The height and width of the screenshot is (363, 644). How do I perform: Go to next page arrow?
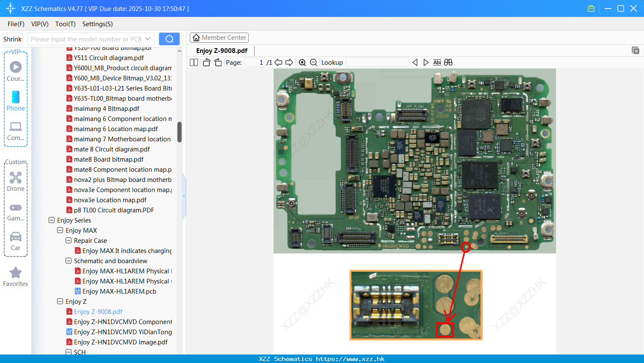click(x=289, y=62)
